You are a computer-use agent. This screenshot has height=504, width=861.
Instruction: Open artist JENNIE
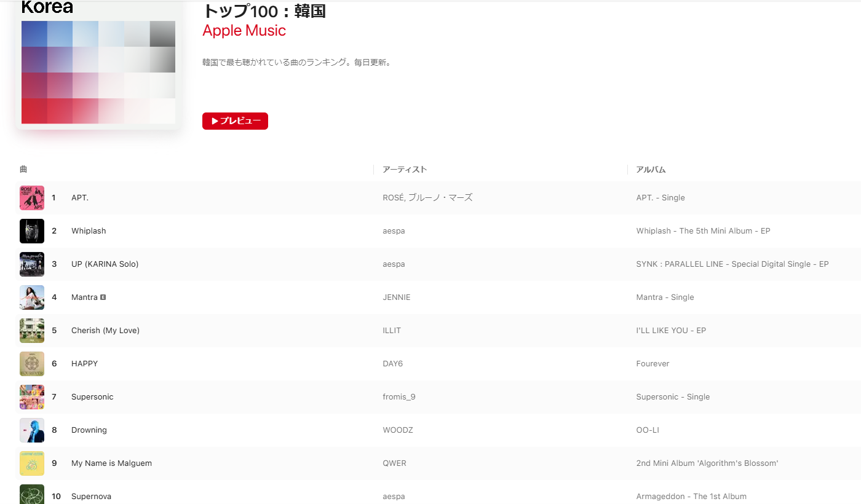coord(397,297)
